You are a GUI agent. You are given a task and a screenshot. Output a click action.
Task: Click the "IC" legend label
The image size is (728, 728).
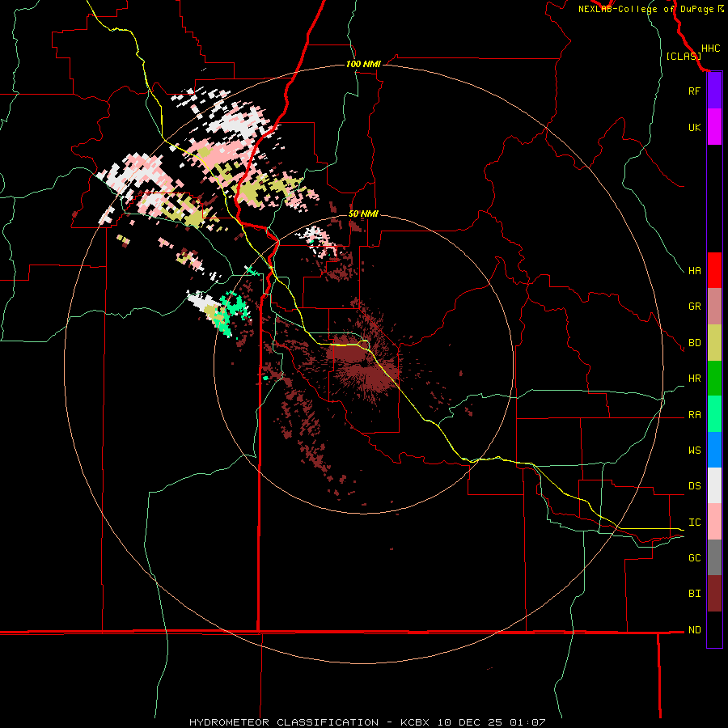[694, 523]
